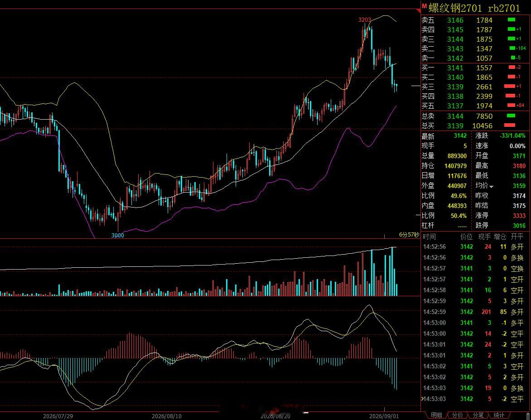
Task: Click the contract title 螺纹钢2701 rb2701
Action: (x=474, y=8)
